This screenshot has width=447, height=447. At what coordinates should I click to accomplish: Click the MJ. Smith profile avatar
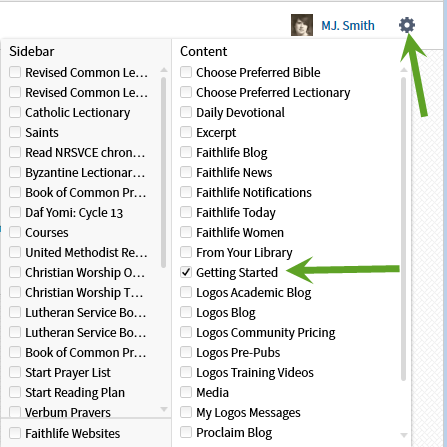(302, 25)
